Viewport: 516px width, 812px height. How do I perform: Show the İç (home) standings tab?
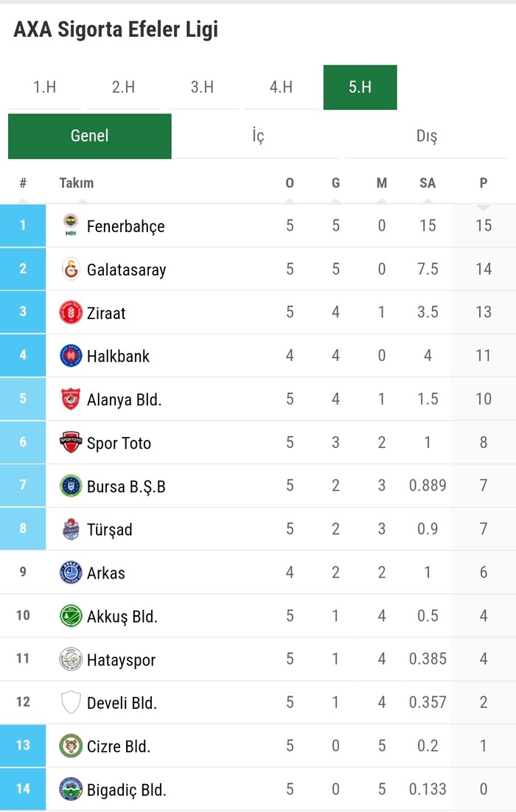[x=258, y=136]
